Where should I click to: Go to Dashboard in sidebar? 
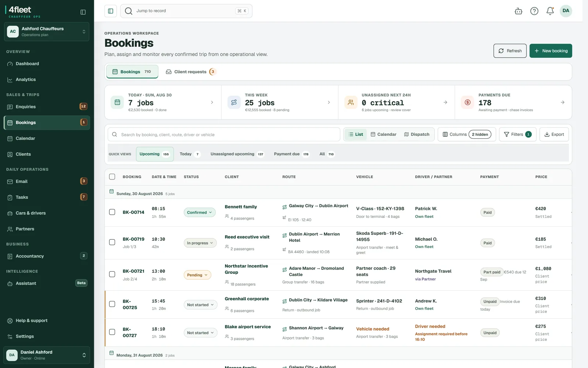(47, 64)
